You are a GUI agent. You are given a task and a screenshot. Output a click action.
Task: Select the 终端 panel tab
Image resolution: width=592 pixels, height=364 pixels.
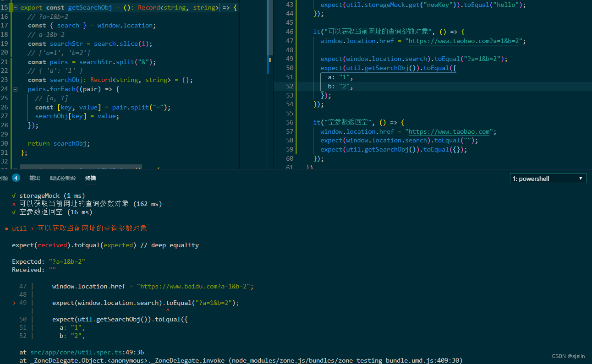(x=91, y=178)
